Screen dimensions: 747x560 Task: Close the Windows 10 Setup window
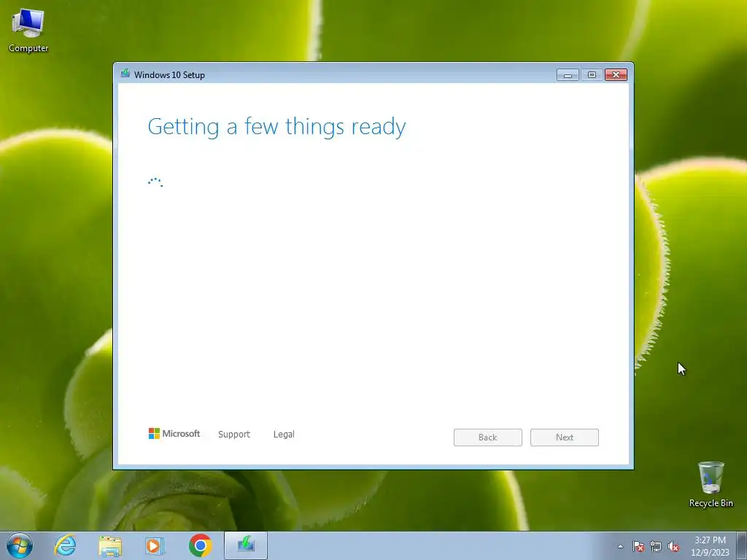pos(616,75)
